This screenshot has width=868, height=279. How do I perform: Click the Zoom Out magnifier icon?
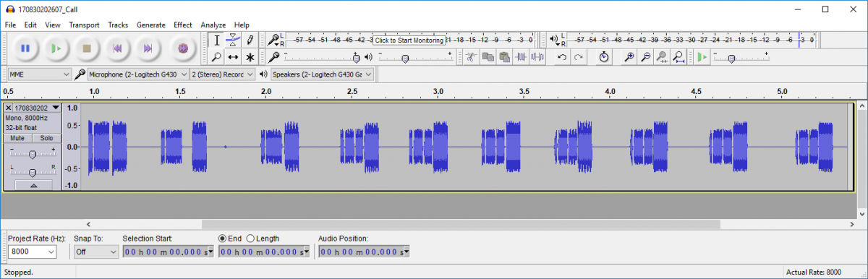(646, 57)
